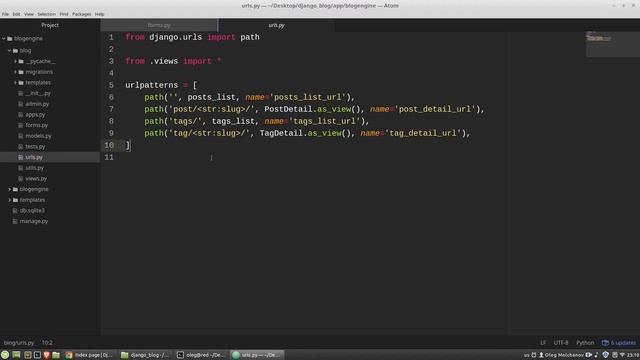Change the UTF-8 encoding selector
This screenshot has width=640, height=360.
[x=561, y=343]
